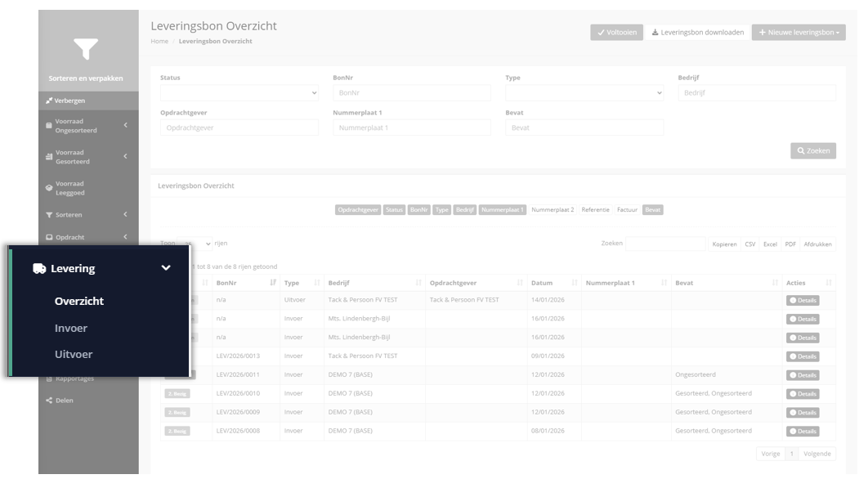This screenshot has height=479, width=868.
Task: Focus the table Zoeken search box
Action: [665, 244]
